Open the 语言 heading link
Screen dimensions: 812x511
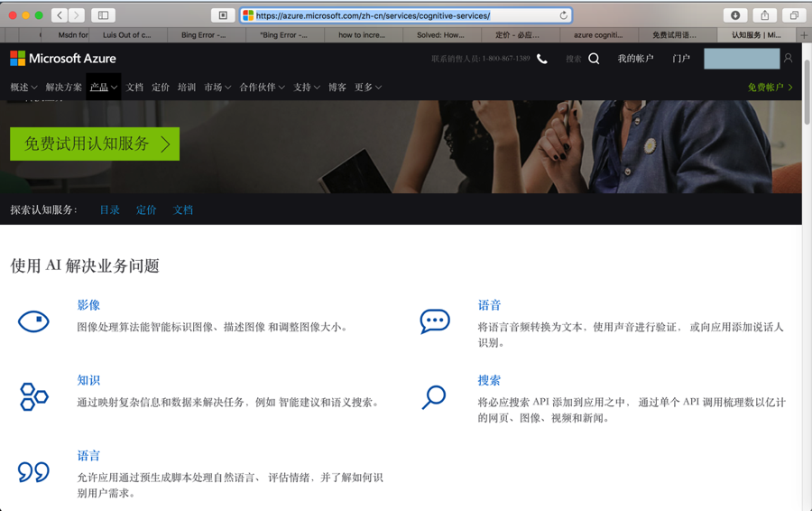88,456
